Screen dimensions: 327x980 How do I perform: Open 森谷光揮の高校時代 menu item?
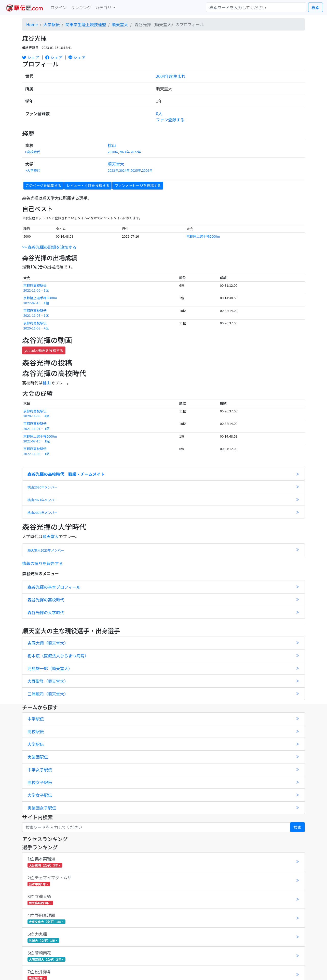coord(163,600)
